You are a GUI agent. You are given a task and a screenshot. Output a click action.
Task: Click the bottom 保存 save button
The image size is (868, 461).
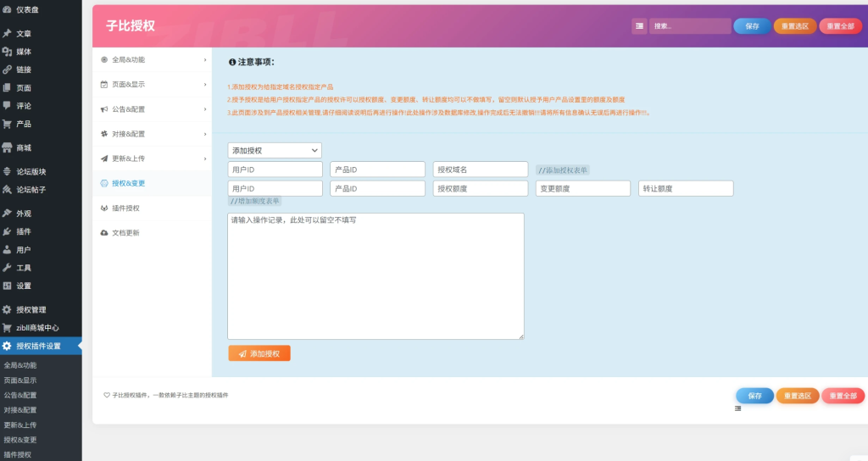754,396
